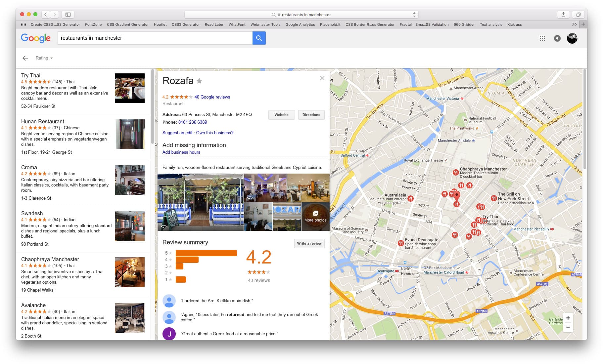Click the Manchester Piccadilly station label
Screen dimensions: 603x364
pyautogui.click(x=531, y=229)
